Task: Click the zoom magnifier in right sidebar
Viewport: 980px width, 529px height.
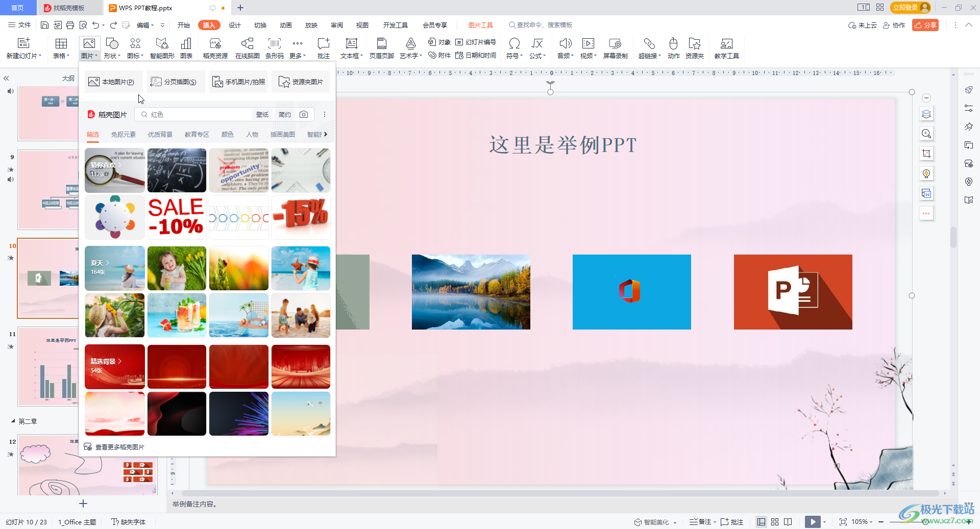Action: click(926, 134)
